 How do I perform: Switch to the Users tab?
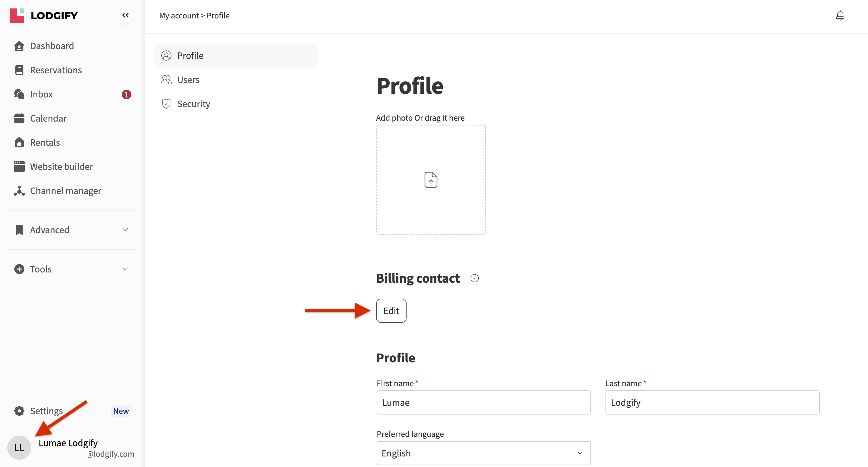pos(188,80)
